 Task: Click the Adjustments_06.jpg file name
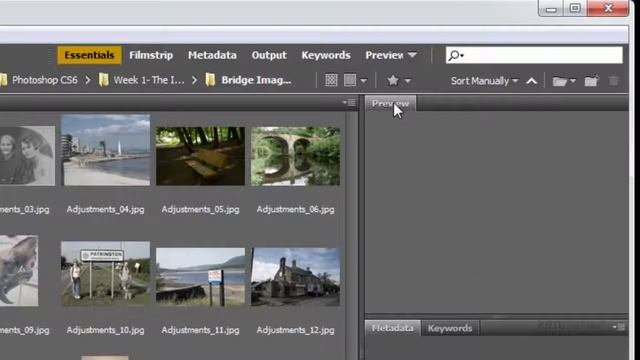pos(296,209)
